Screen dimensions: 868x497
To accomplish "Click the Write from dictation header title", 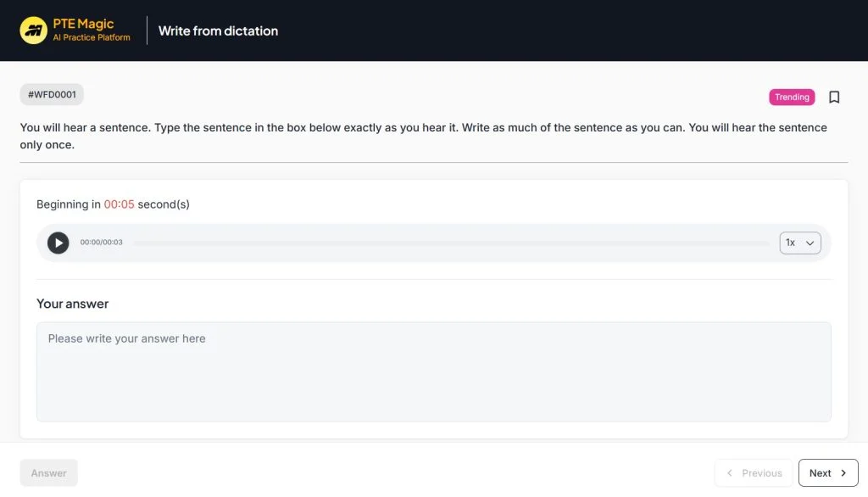I will click(x=218, y=31).
